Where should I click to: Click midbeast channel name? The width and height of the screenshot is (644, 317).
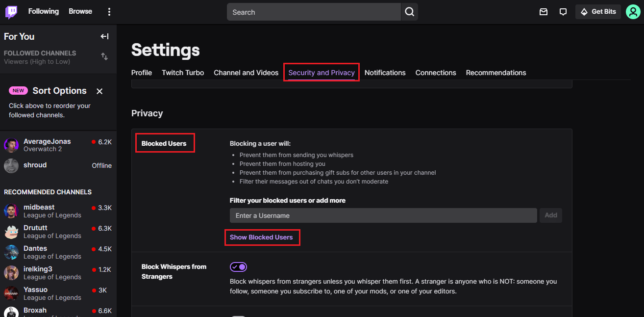[39, 207]
